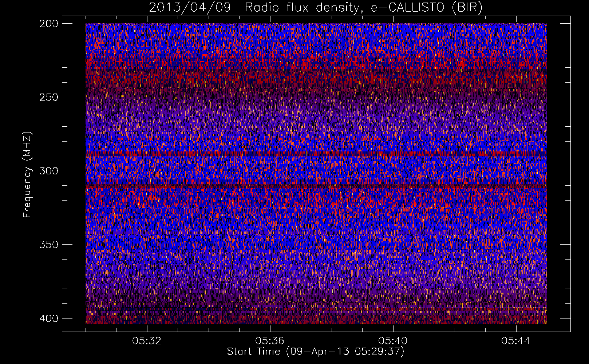
Task: Click the 05:40 time tick label
Action: [393, 341]
